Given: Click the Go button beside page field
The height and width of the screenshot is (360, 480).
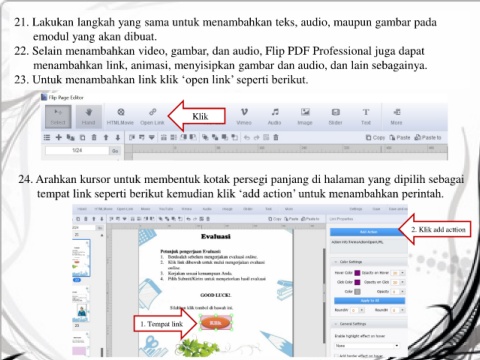Looking at the screenshot, I should 115,151.
